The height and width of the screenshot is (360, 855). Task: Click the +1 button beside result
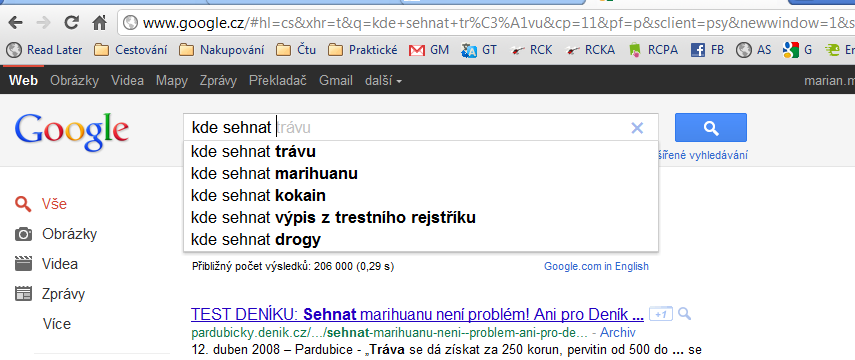[x=661, y=314]
